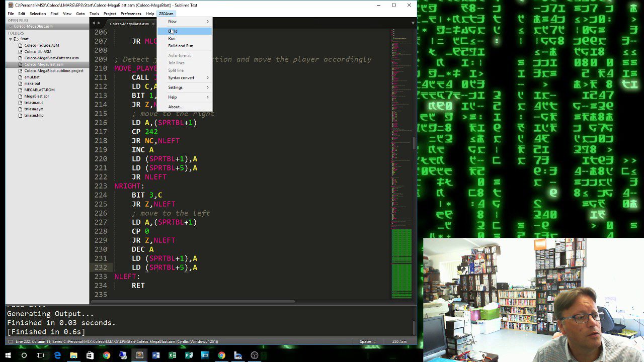
Task: Open OBS Studio from the taskbar
Action: tap(254, 355)
